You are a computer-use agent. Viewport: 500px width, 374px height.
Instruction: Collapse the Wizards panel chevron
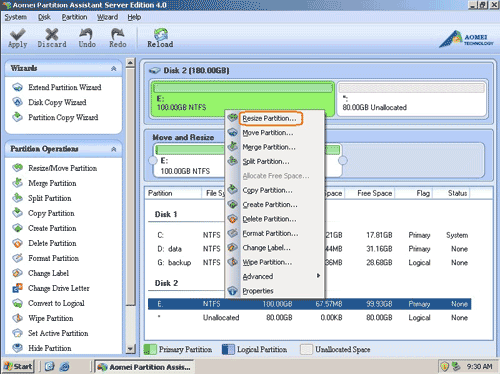[114, 68]
